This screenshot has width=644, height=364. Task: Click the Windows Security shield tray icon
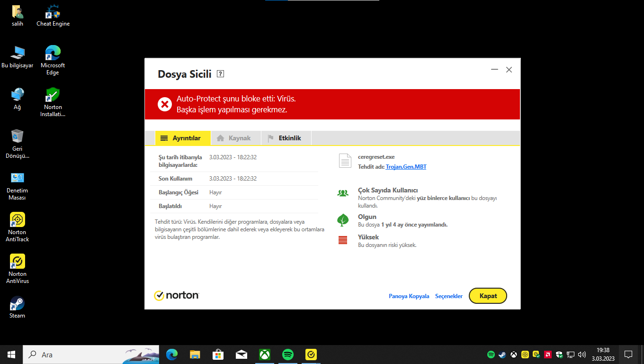[559, 355]
